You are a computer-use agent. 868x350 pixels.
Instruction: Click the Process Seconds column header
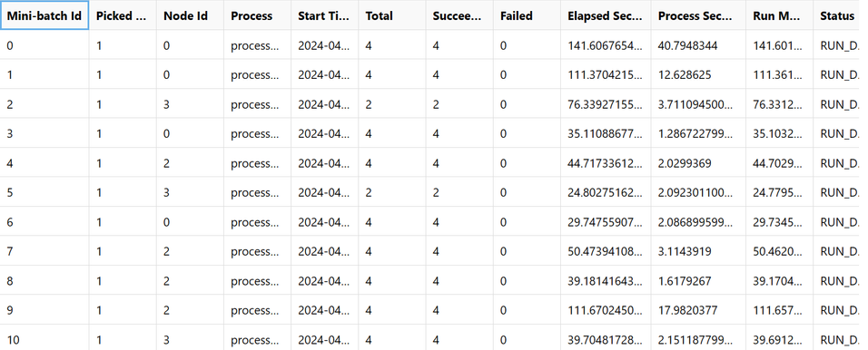point(698,15)
